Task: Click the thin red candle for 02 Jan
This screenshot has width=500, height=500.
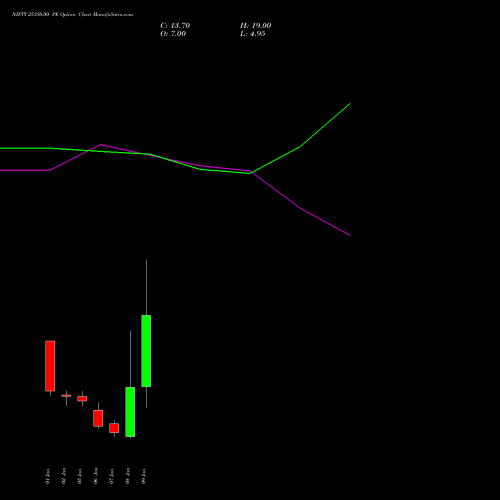Action: [x=66, y=396]
